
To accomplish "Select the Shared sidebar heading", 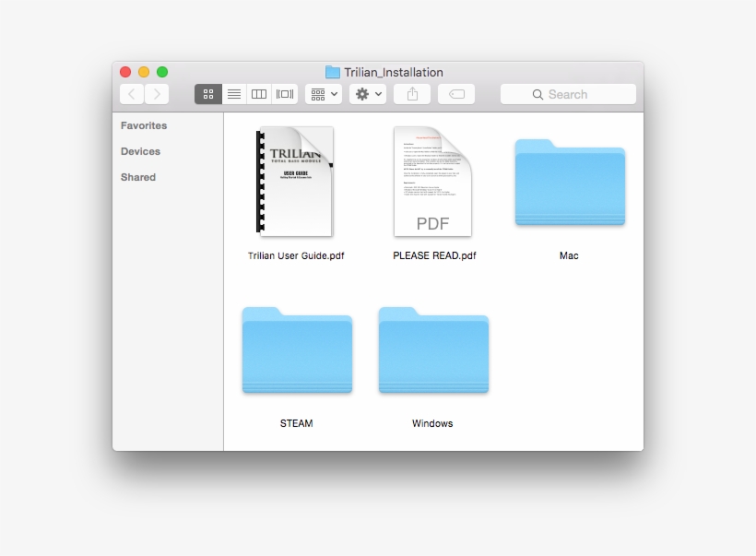I will pyautogui.click(x=138, y=177).
